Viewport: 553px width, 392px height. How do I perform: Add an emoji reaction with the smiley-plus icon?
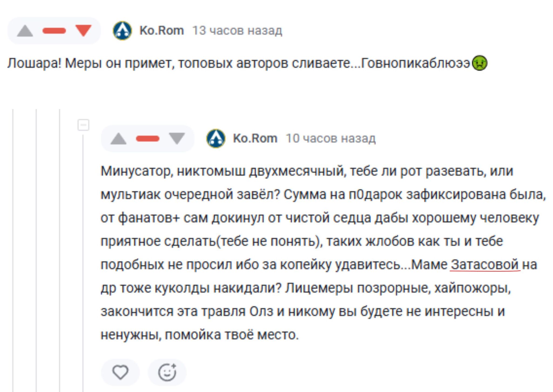pos(167,372)
